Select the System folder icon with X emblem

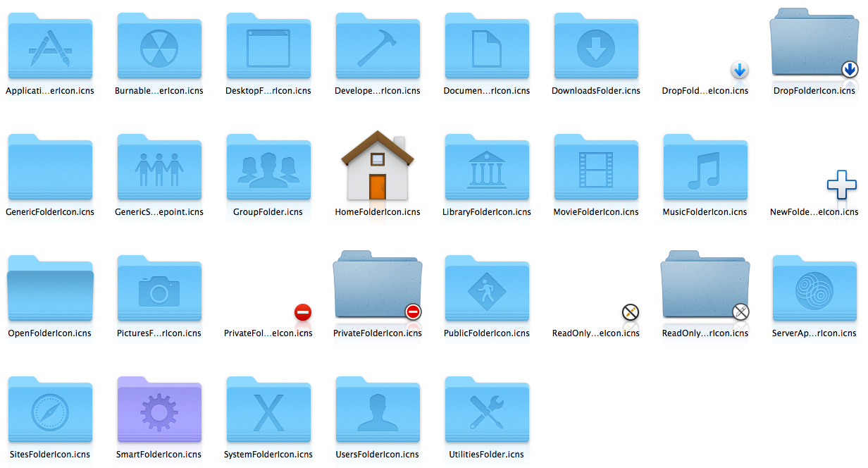(268, 409)
